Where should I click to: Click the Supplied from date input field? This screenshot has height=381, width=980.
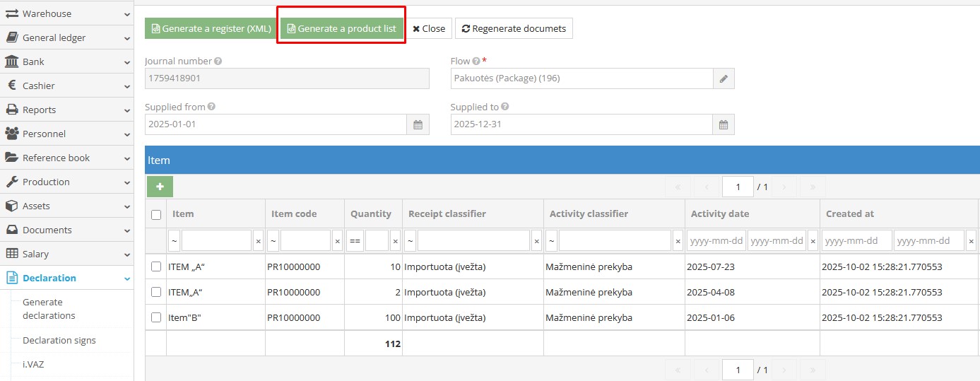click(x=276, y=124)
